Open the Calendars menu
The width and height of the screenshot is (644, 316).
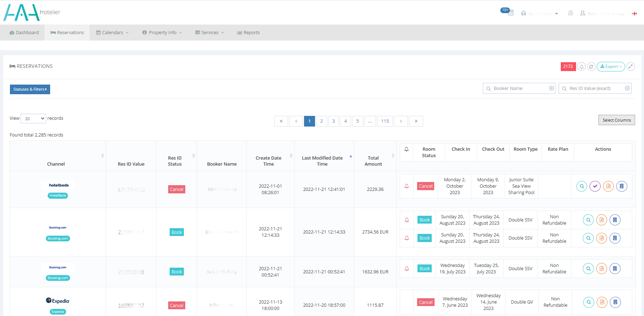112,32
